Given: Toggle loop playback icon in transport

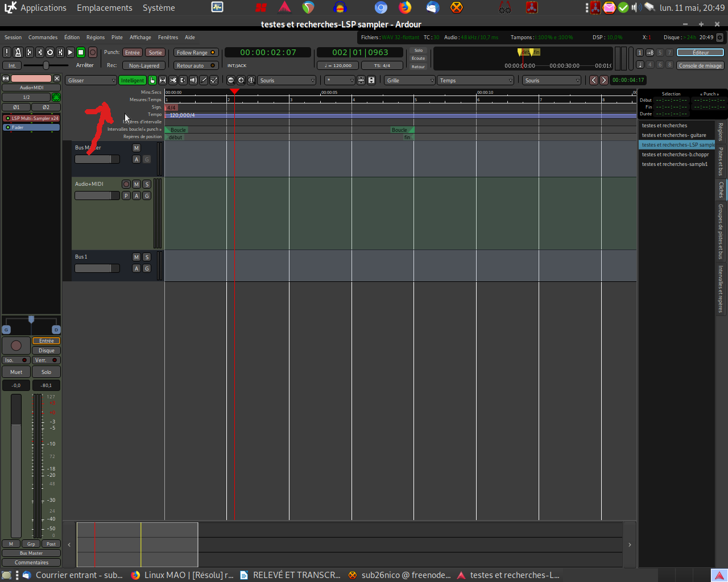Looking at the screenshot, I should tap(50, 52).
